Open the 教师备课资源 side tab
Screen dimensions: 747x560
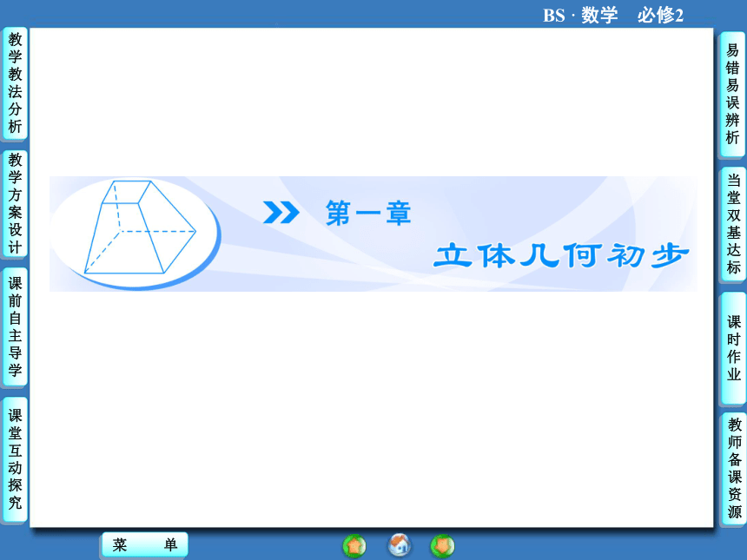point(734,469)
